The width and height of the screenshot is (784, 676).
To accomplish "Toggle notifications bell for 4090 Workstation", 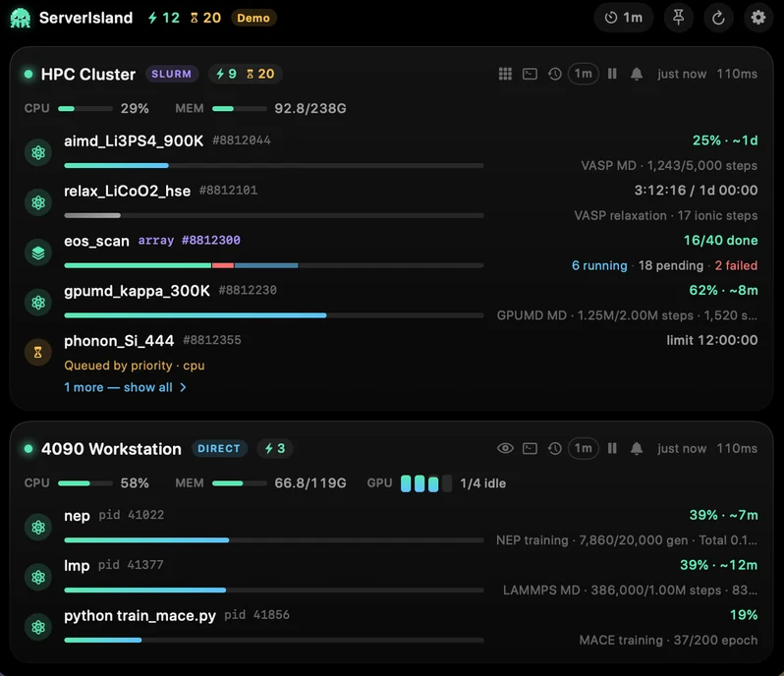I will click(637, 448).
